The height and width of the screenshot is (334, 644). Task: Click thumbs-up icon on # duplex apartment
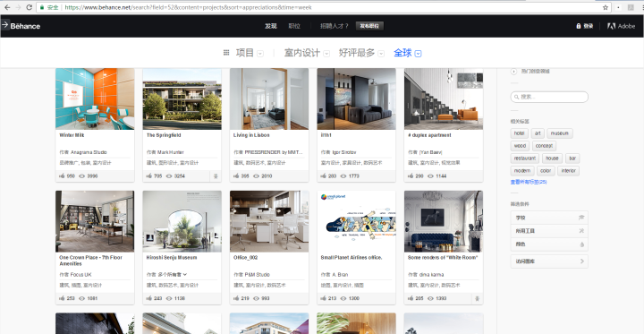coord(411,176)
